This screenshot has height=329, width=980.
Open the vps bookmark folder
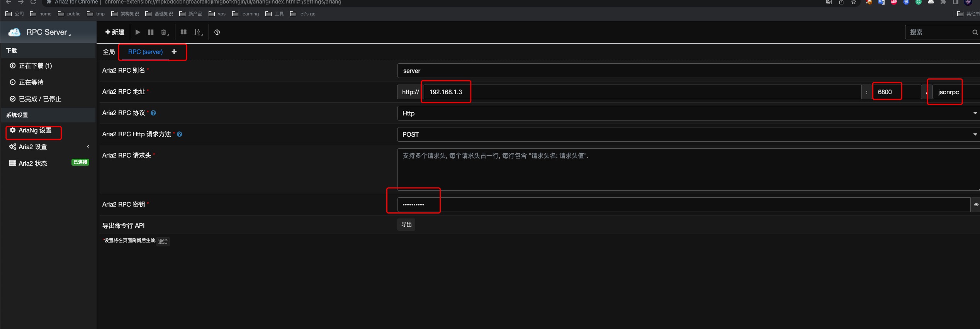(x=217, y=14)
